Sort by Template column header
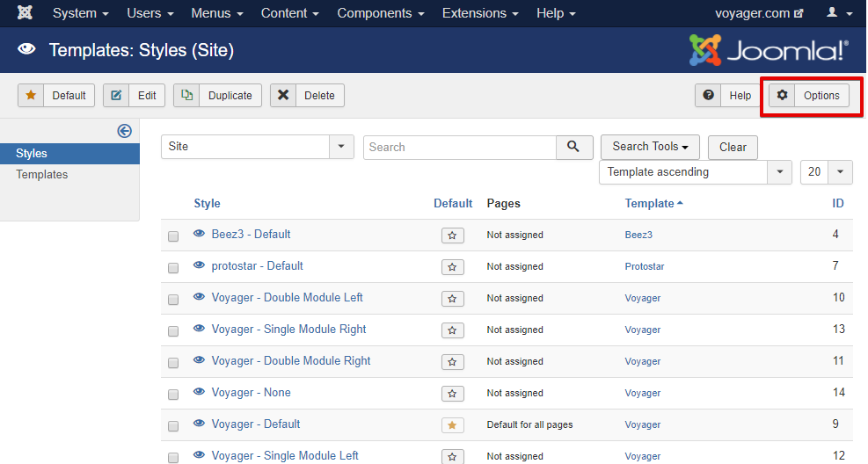Image resolution: width=868 pixels, height=464 pixels. (653, 203)
